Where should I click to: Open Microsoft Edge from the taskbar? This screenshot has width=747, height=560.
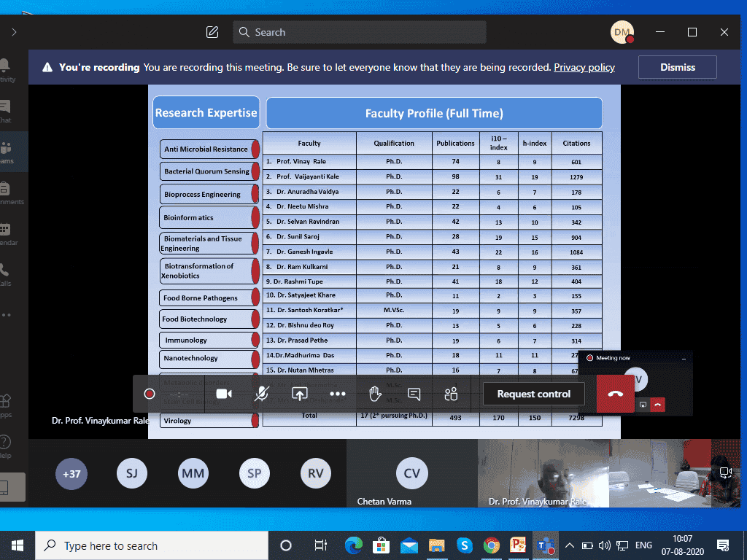(354, 545)
